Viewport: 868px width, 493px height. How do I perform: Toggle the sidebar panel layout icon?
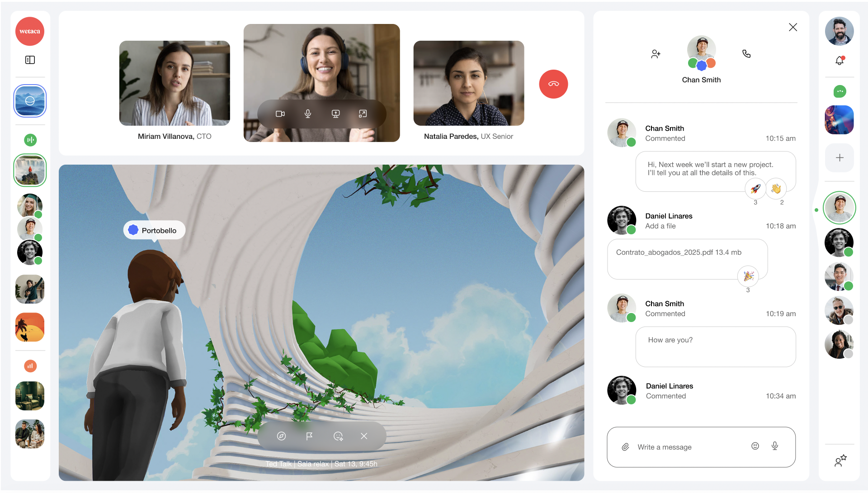coord(30,60)
